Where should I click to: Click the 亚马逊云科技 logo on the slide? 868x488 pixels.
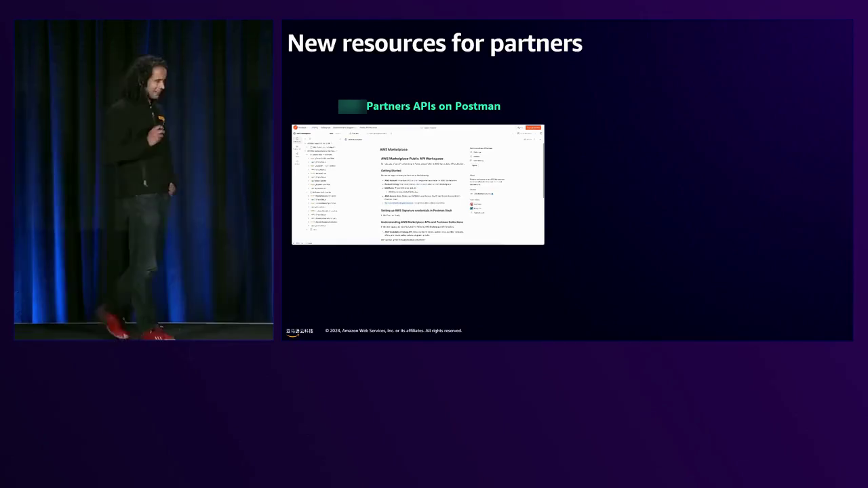300,331
